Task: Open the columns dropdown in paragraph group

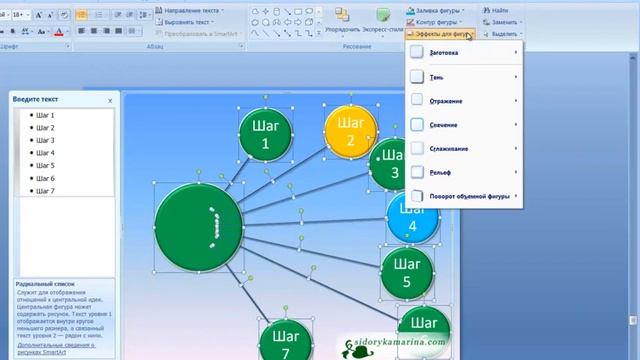Action: pos(133,31)
